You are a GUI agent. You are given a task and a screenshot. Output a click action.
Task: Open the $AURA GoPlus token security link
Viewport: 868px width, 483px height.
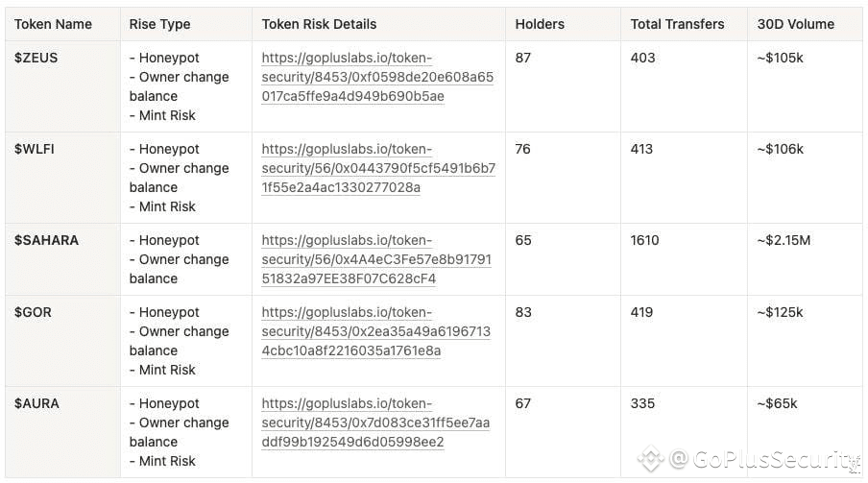click(x=375, y=423)
